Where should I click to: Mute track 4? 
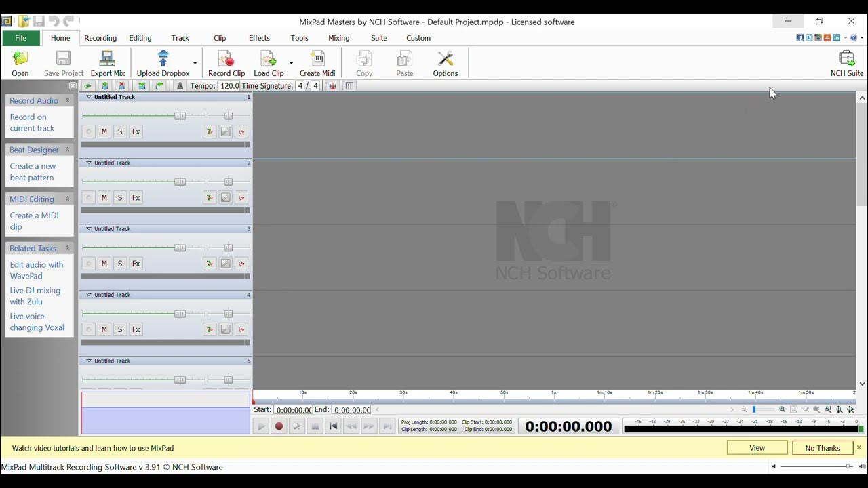104,329
